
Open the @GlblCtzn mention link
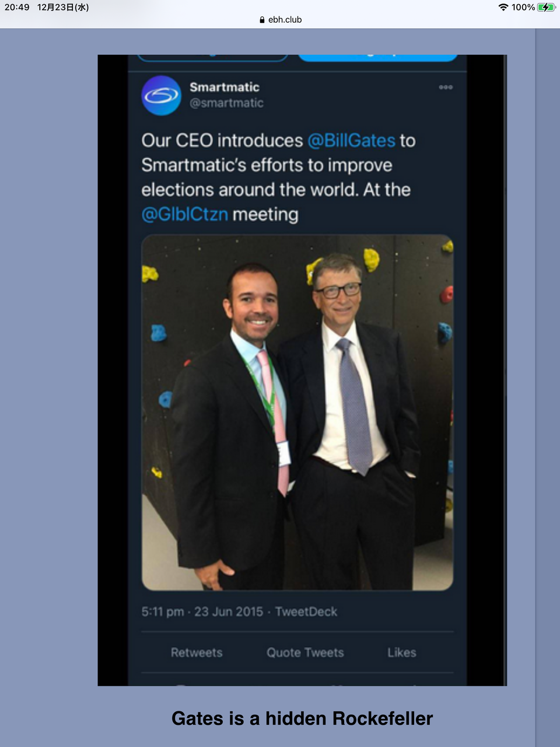click(x=185, y=214)
